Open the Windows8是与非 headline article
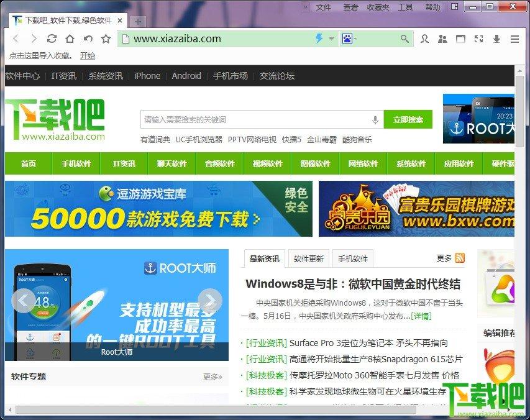530x420 pixels. pos(353,284)
